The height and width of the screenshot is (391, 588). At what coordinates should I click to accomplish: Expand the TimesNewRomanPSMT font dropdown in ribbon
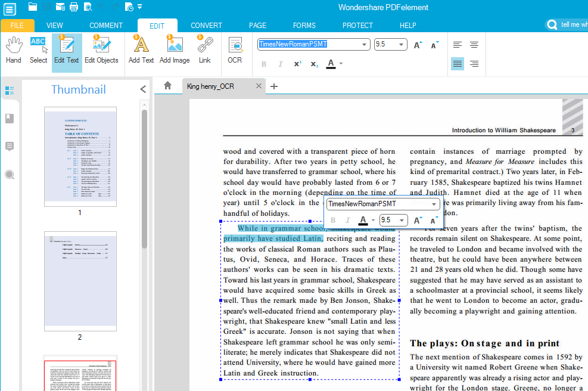(x=365, y=45)
